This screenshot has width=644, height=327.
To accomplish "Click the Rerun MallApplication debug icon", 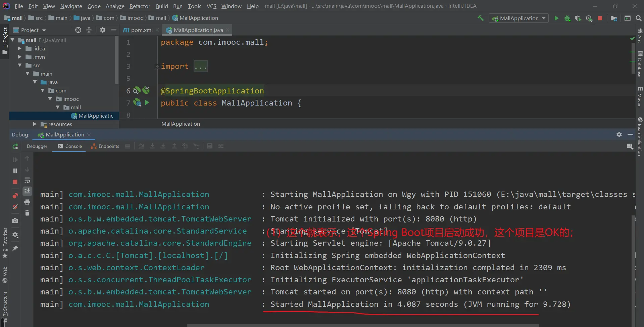I will click(15, 147).
